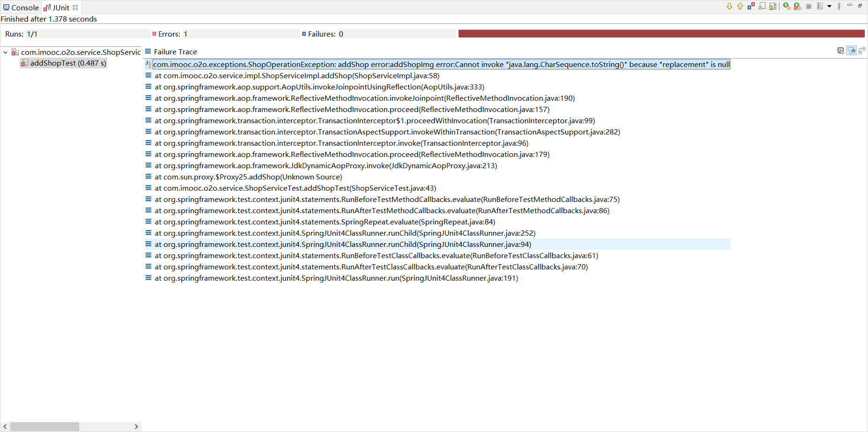Go to the previous failed test
Image resolution: width=868 pixels, height=432 pixels.
pos(740,6)
